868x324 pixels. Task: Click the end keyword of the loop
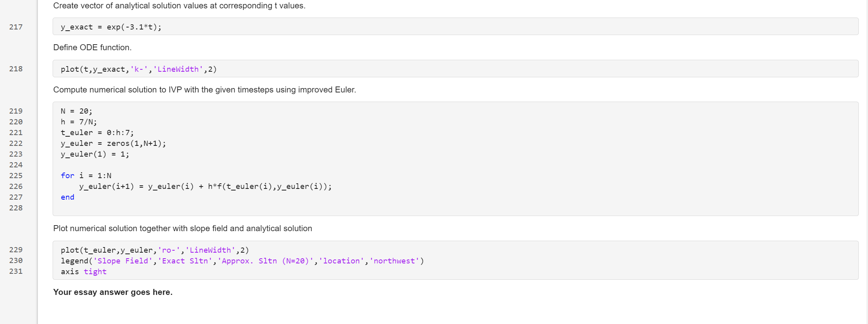point(67,197)
